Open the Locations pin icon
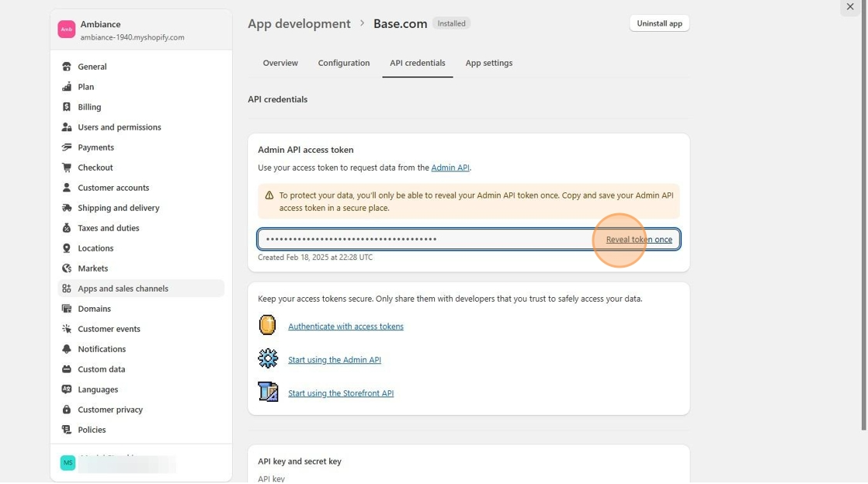This screenshot has height=484, width=868. 67,248
